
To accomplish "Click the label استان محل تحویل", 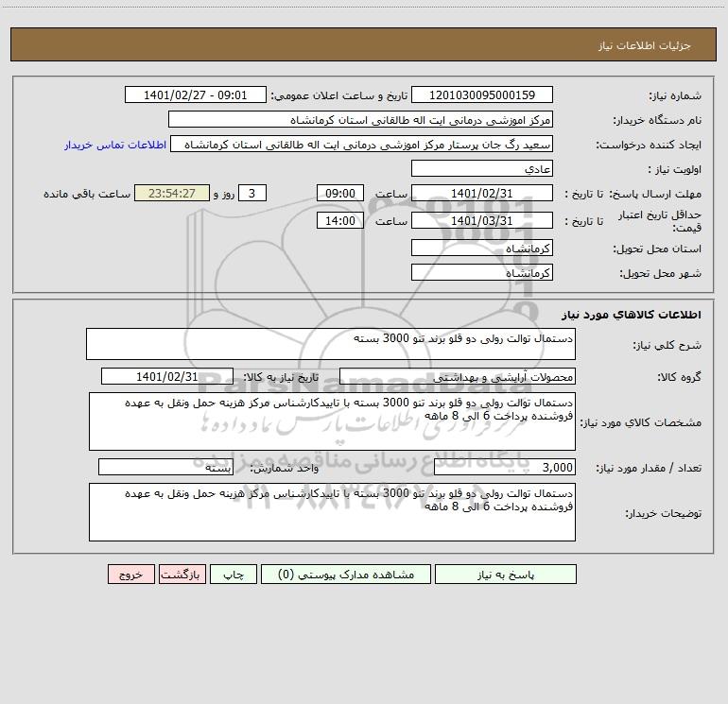I will pyautogui.click(x=657, y=249).
